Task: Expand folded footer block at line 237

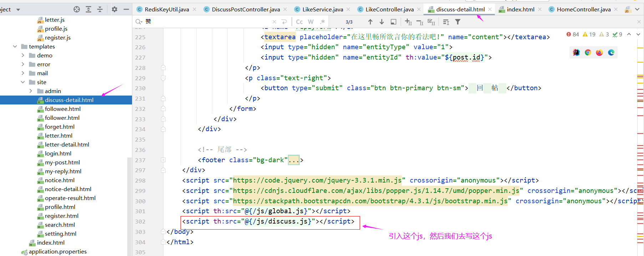Action: (x=163, y=160)
